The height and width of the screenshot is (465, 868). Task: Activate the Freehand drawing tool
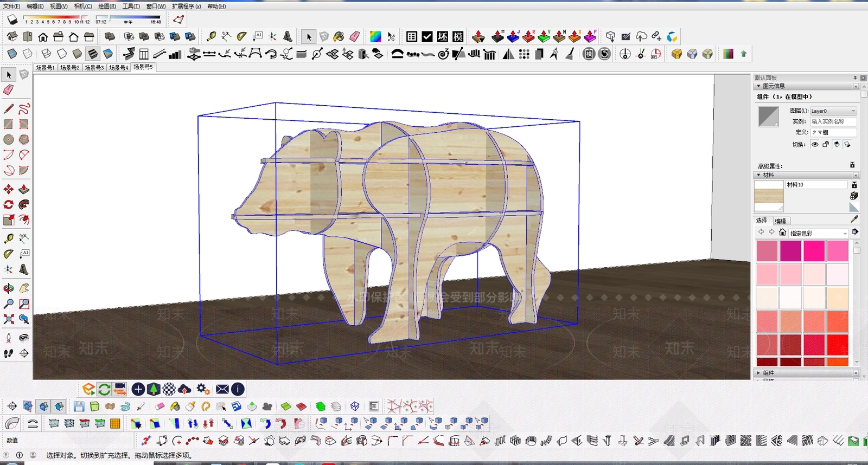(24, 109)
